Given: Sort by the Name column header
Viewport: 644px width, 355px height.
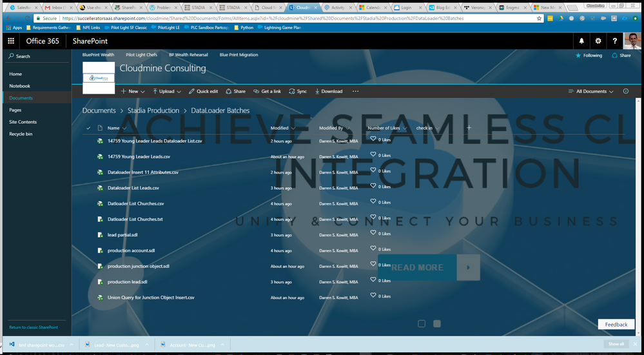Looking at the screenshot, I should (x=113, y=128).
